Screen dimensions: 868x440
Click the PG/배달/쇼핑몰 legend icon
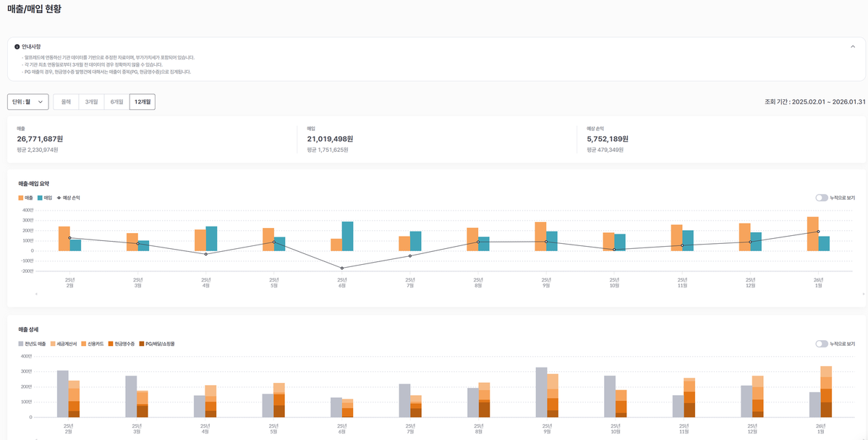coord(142,344)
